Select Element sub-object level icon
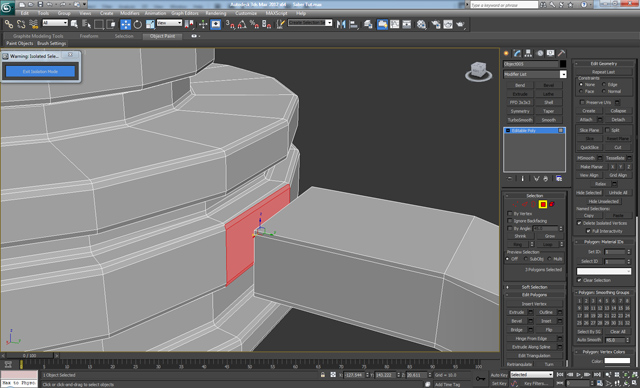The height and width of the screenshot is (388, 640). [x=552, y=204]
